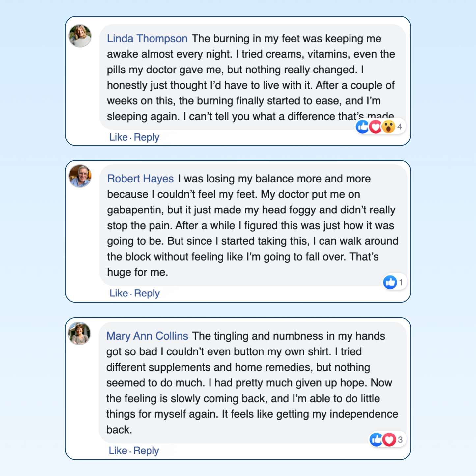Open Robert Hayes' profile picture
This screenshot has height=476, width=476.
[80, 176]
